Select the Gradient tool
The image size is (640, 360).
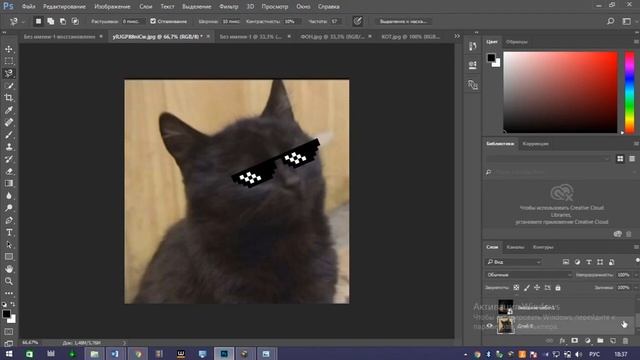coord(9,184)
